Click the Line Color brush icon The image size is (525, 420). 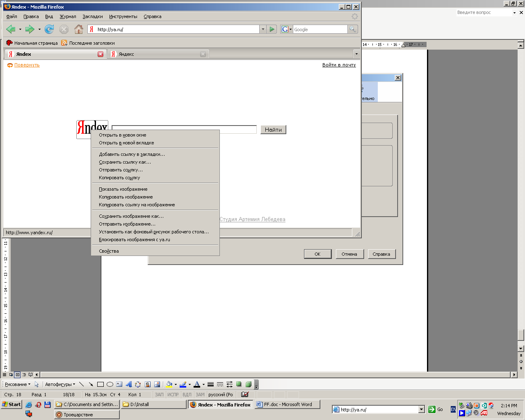(183, 384)
